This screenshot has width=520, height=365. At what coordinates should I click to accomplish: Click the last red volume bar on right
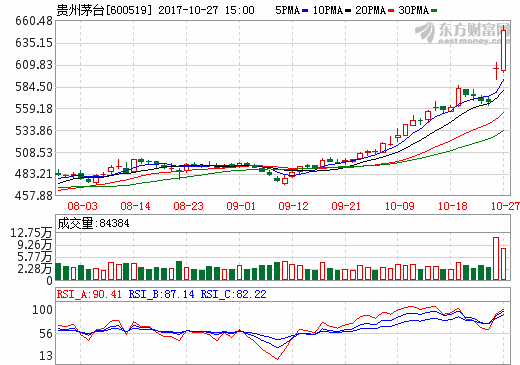click(504, 264)
